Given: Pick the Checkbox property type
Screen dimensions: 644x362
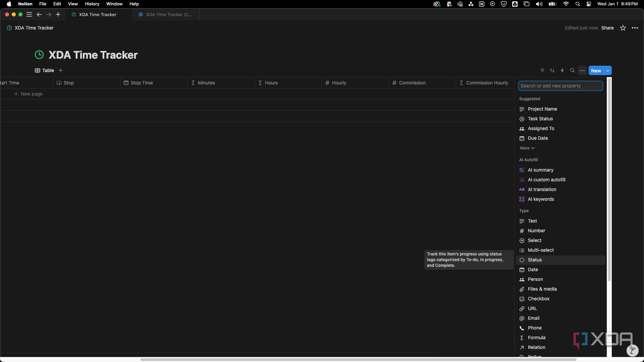Looking at the screenshot, I should [x=560, y=299].
